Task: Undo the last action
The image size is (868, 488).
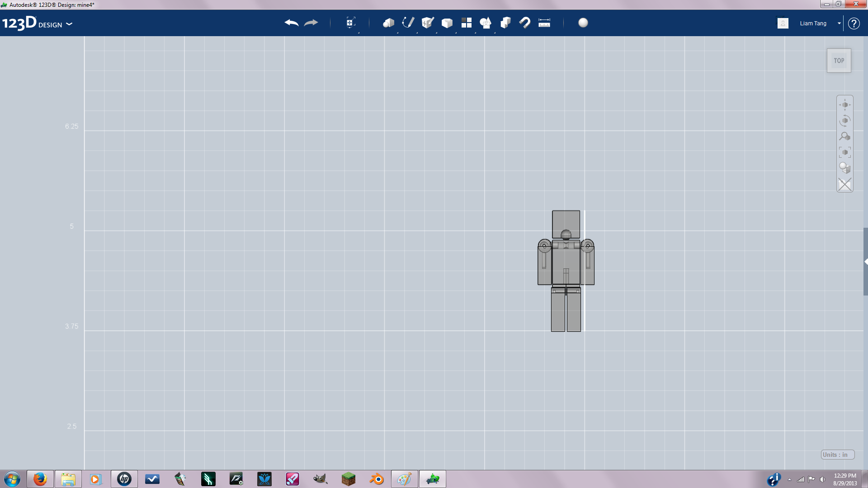Action: (292, 23)
